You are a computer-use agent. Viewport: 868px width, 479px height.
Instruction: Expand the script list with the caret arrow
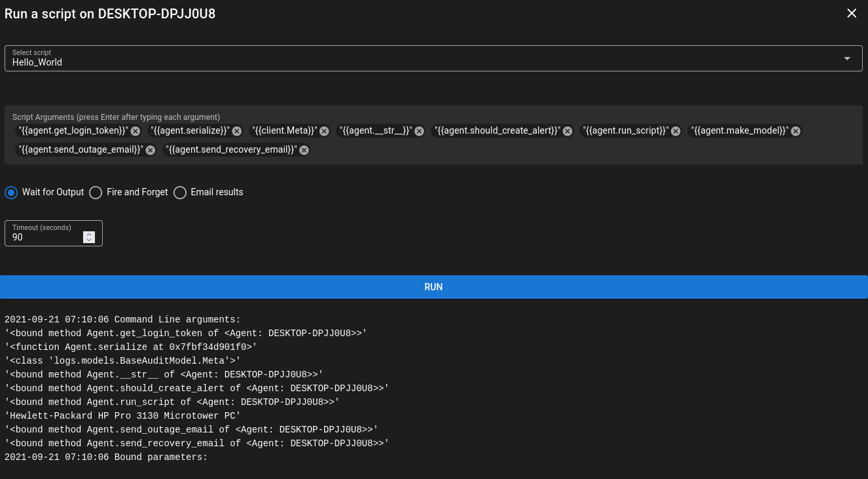coord(846,58)
